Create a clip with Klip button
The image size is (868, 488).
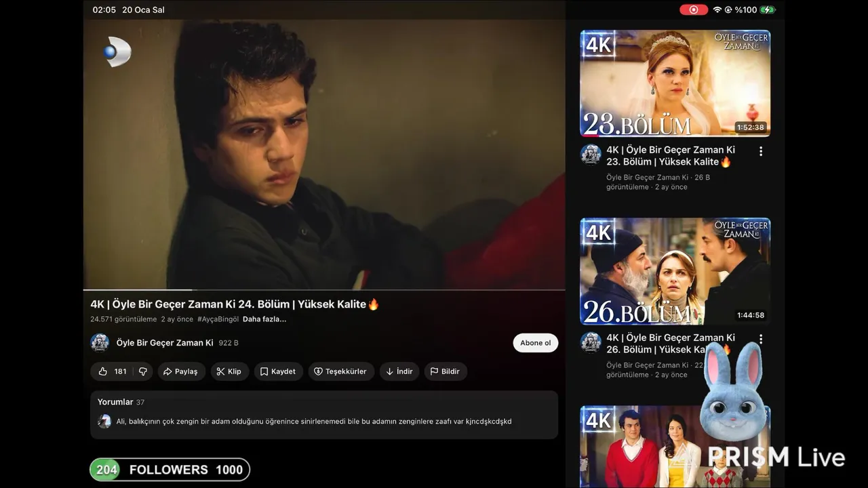tap(229, 371)
